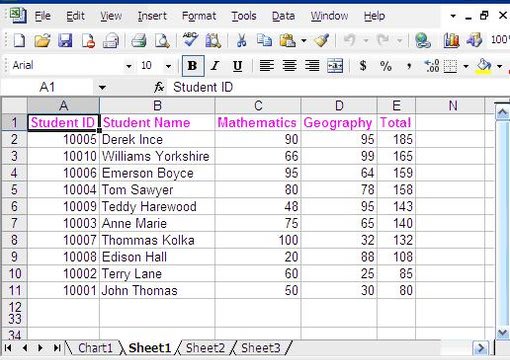Apply Currency style dollar icon

(363, 66)
